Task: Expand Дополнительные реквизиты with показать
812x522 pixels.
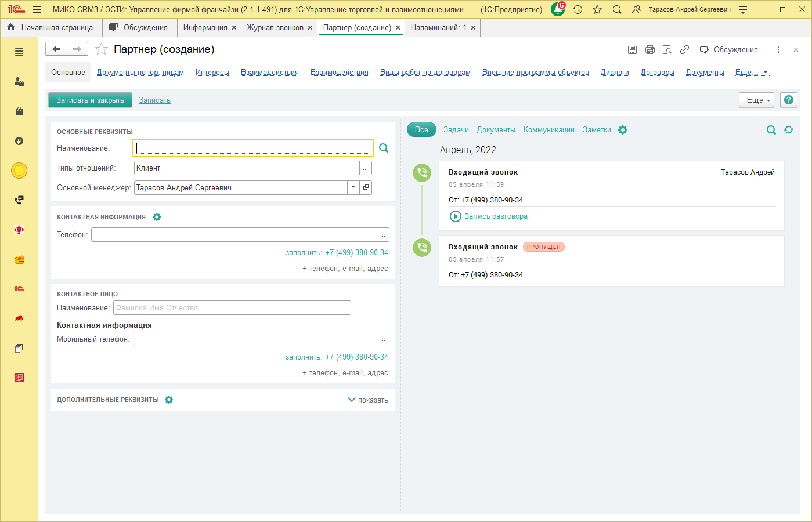Action: pos(368,400)
